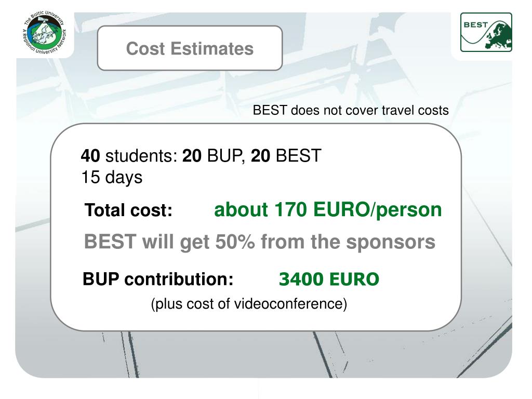This screenshot has width=532, height=399.
Task: Select the '40 students: 20 BUP, 20 BEST' line
Action: pos(201,156)
